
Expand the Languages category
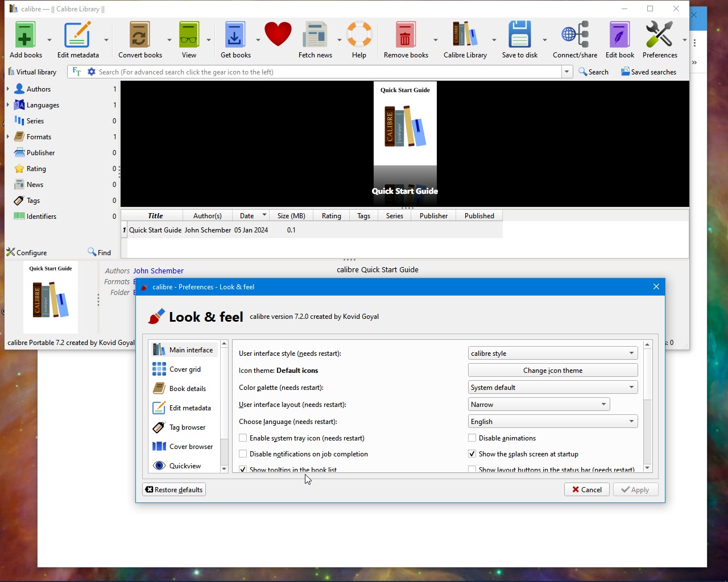[x=8, y=105]
